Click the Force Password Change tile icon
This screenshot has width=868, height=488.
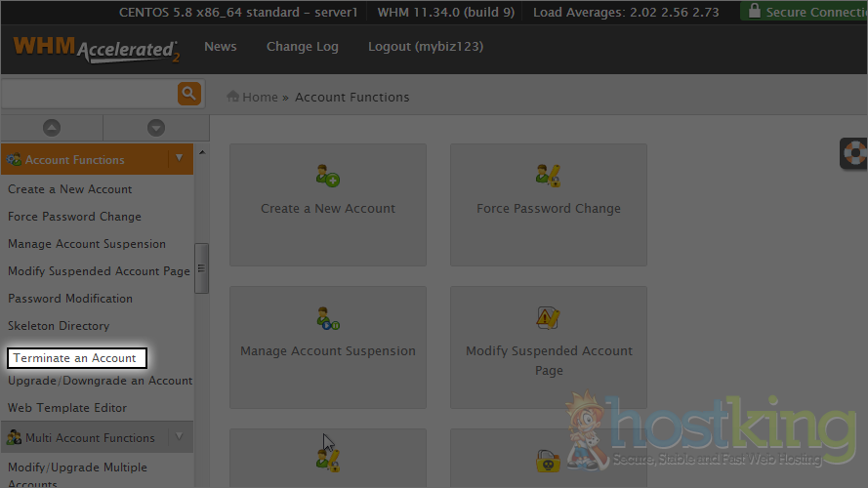tap(548, 177)
